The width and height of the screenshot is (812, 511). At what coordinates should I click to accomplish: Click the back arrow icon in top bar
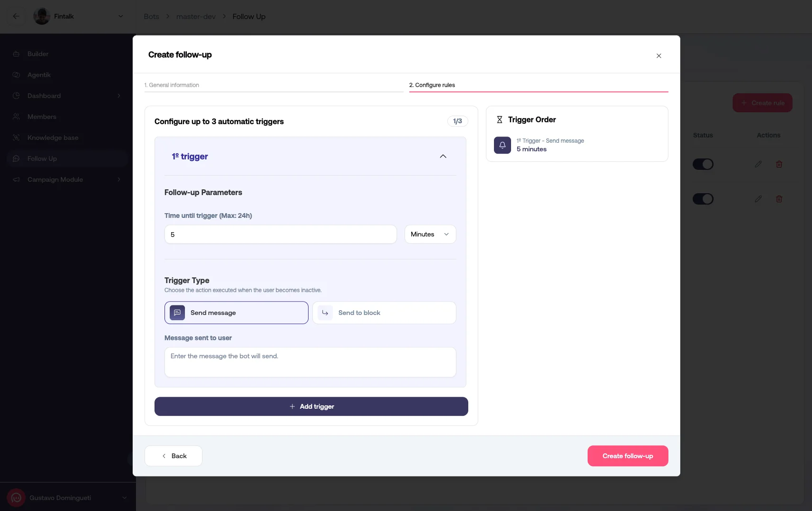click(16, 16)
